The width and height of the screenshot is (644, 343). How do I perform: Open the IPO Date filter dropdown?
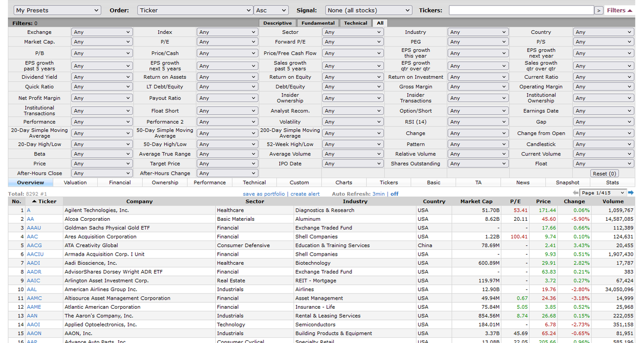click(353, 164)
